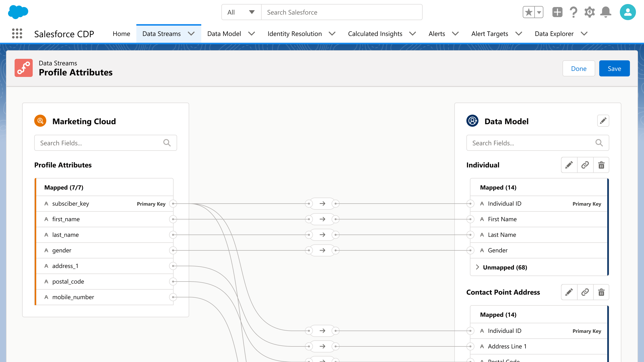The image size is (644, 362).
Task: Click the Save button
Action: click(x=614, y=68)
